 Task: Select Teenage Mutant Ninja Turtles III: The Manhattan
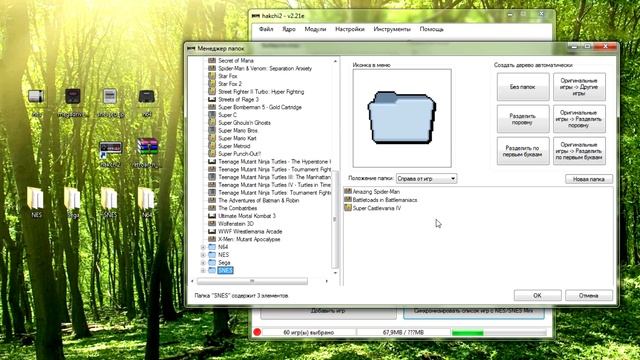coord(274,177)
